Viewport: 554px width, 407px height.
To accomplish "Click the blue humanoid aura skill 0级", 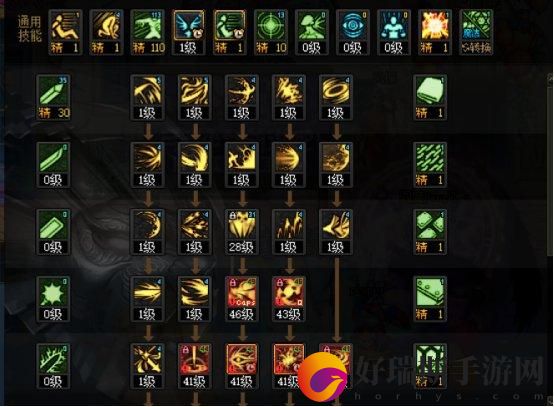I will coord(394,33).
